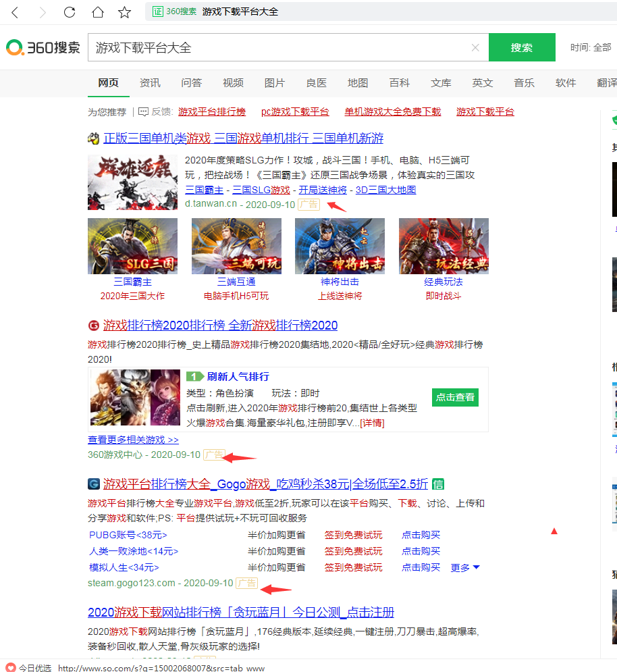Open the 正版三国单机类游戏 result title
617x672 pixels.
244,138
